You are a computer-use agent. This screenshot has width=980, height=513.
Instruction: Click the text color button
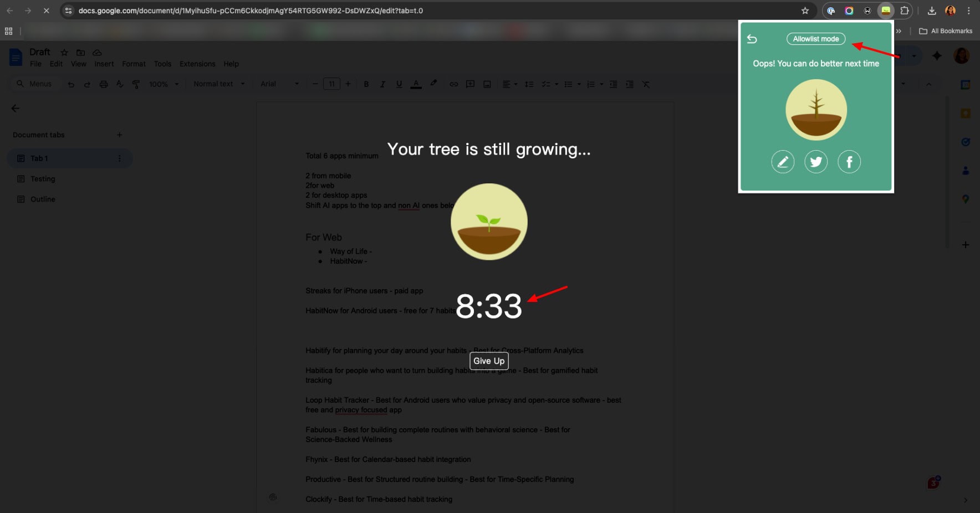coord(416,84)
